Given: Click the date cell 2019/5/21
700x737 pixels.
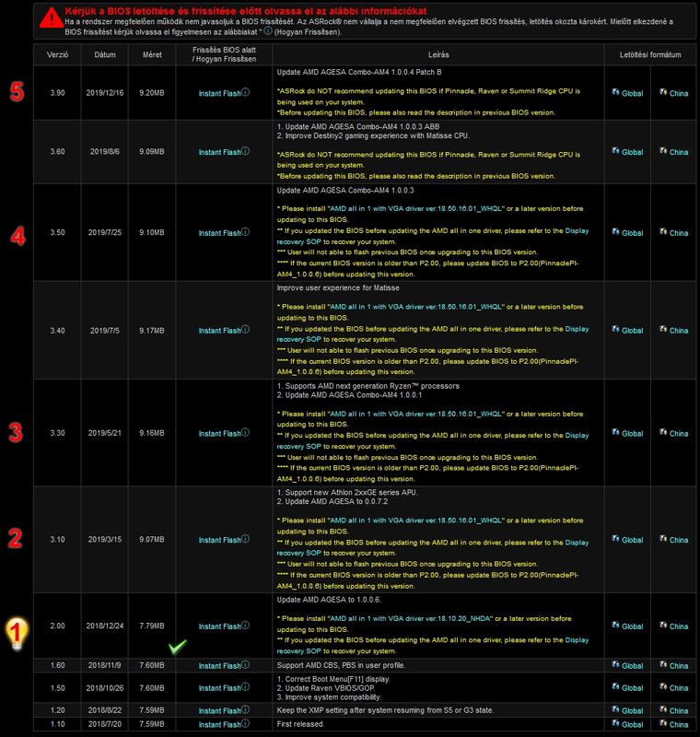Looking at the screenshot, I should click(105, 433).
